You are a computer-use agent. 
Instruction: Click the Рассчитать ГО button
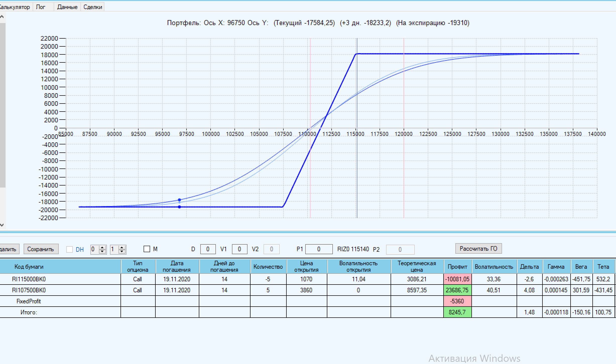click(478, 249)
